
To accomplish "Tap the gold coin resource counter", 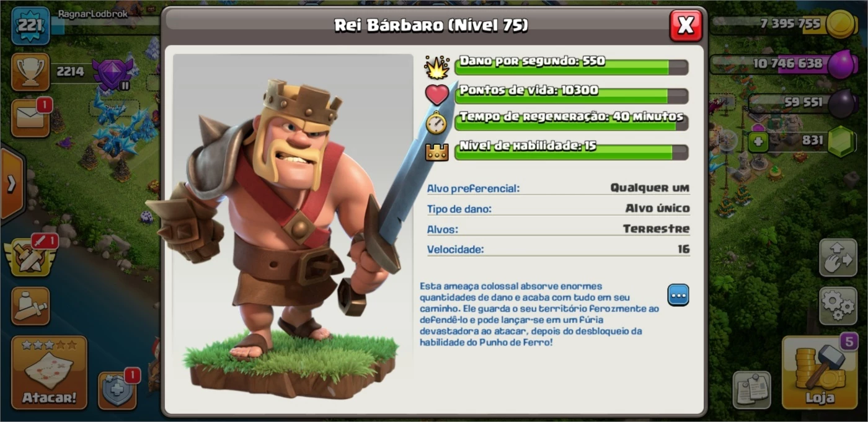I will [x=784, y=25].
